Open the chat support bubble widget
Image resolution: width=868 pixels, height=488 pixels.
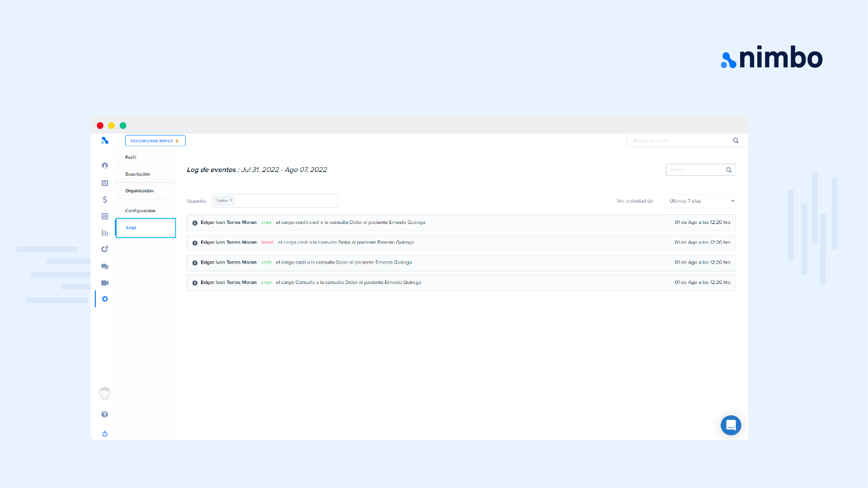click(x=731, y=425)
